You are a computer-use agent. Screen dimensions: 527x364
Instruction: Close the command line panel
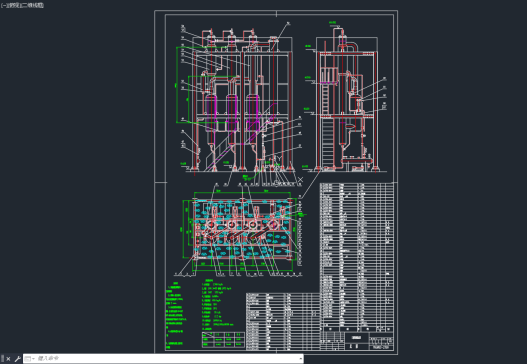8,359
